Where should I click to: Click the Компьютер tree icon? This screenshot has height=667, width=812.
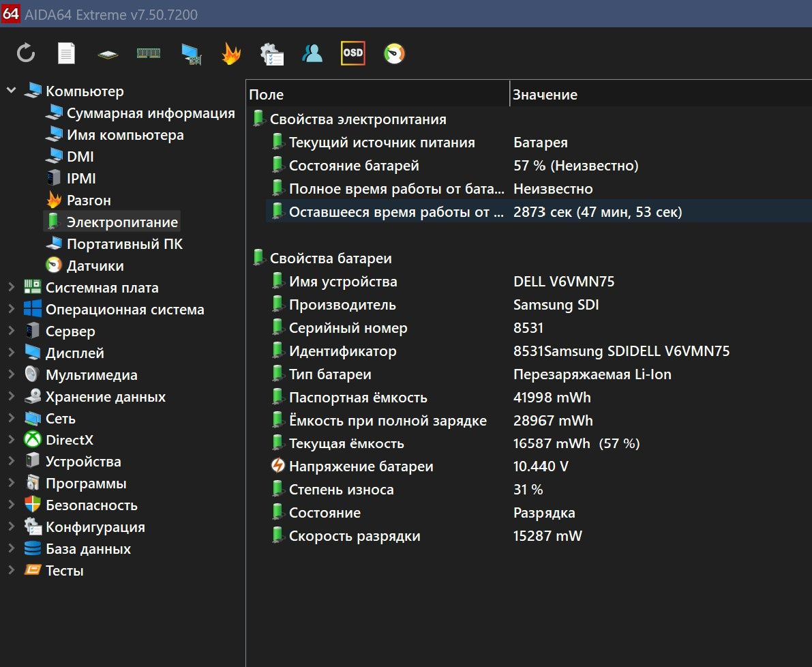[33, 91]
